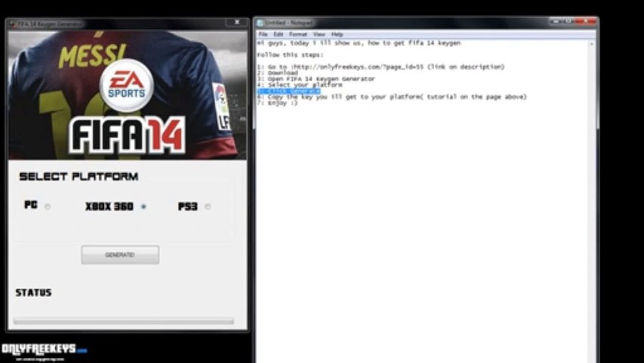The image size is (644, 363).
Task: Select the PS3 platform radio button
Action: [207, 206]
